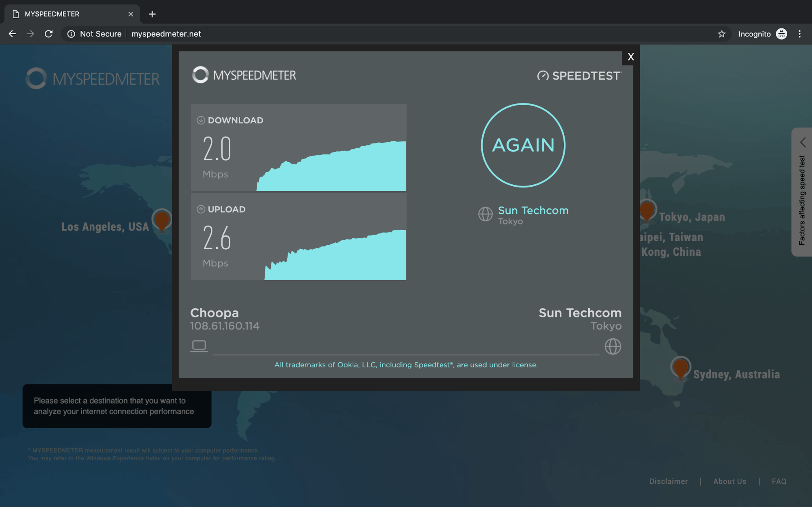This screenshot has height=507, width=812.
Task: Reload the page
Action: coord(49,34)
